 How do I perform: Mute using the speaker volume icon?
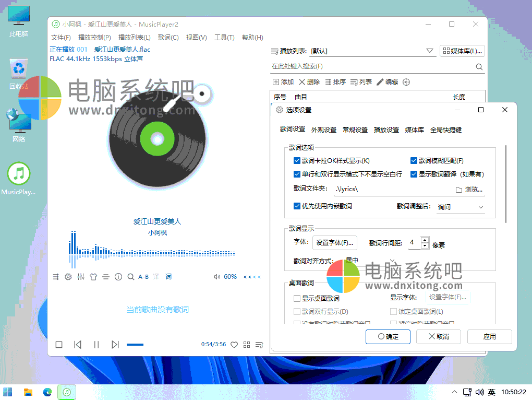[x=217, y=277]
